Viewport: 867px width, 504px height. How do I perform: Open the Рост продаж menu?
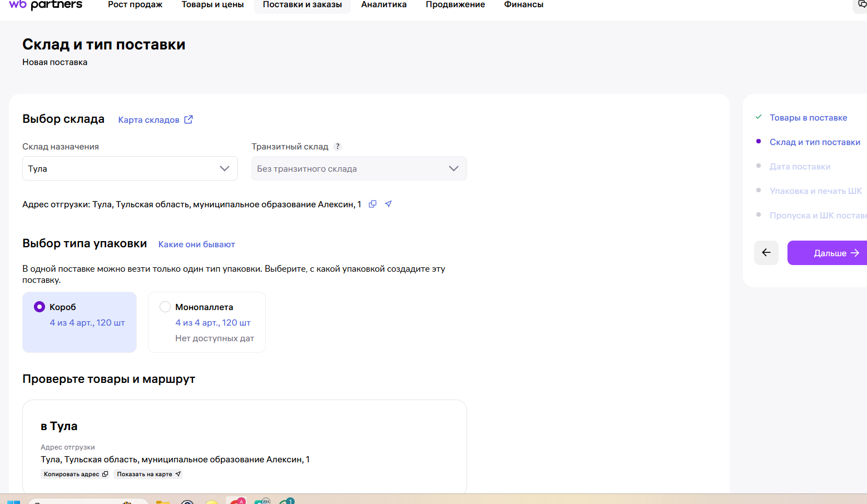135,4
